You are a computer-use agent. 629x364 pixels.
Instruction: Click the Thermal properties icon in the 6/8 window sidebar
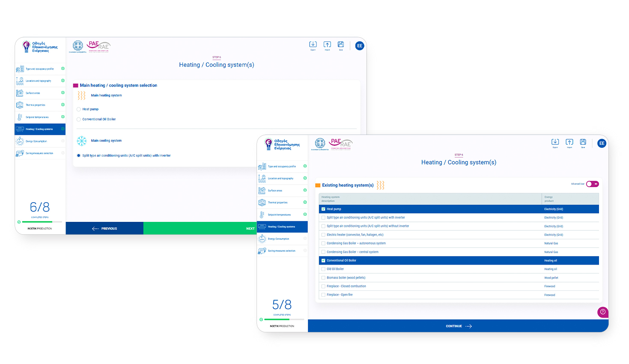click(20, 105)
